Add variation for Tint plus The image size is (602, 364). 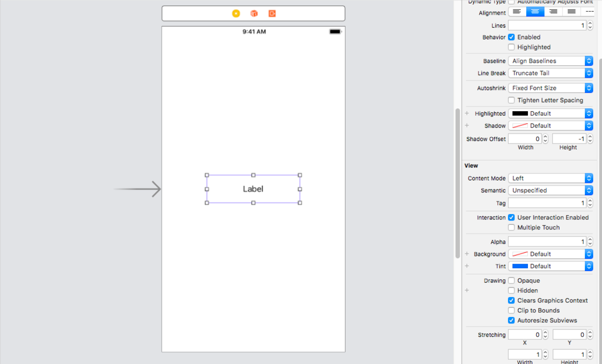pos(467,266)
